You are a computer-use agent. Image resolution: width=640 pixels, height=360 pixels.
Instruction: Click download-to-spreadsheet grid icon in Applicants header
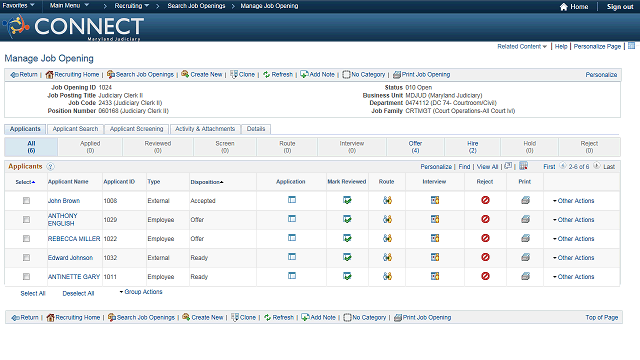tap(523, 166)
